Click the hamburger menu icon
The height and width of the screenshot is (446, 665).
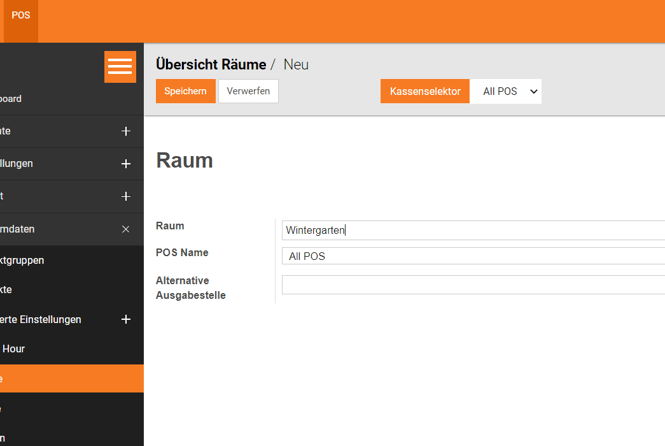click(x=120, y=66)
